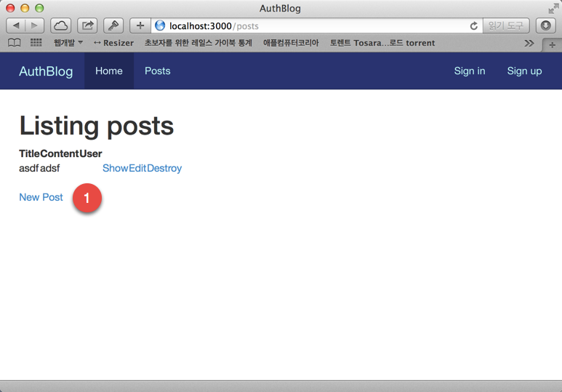
Task: Click the browser forward arrow button
Action: coord(34,25)
